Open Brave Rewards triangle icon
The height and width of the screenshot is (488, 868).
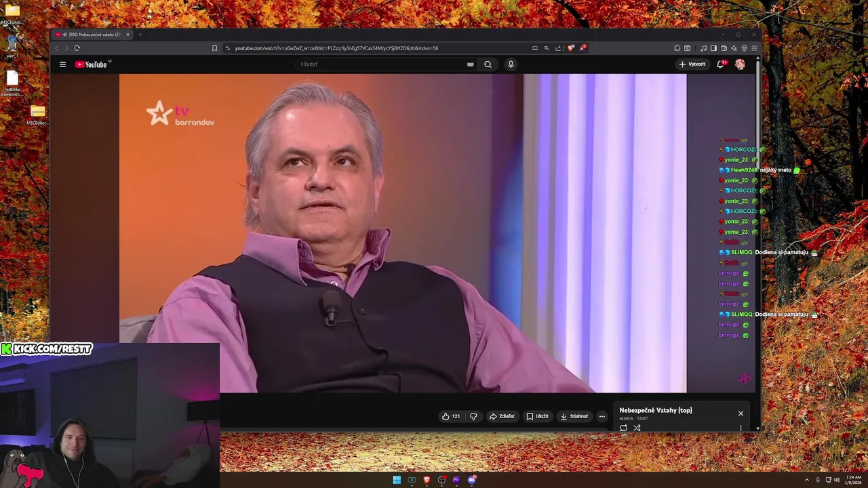pyautogui.click(x=583, y=48)
